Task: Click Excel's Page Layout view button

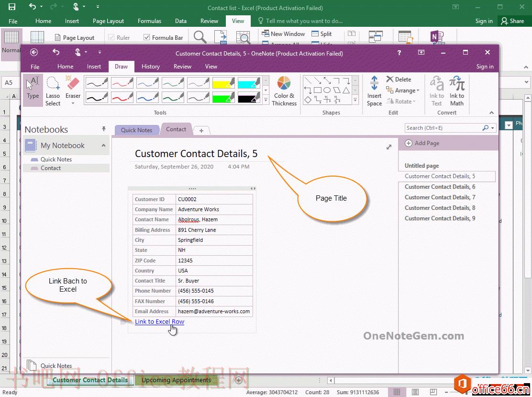Action: pos(75,38)
